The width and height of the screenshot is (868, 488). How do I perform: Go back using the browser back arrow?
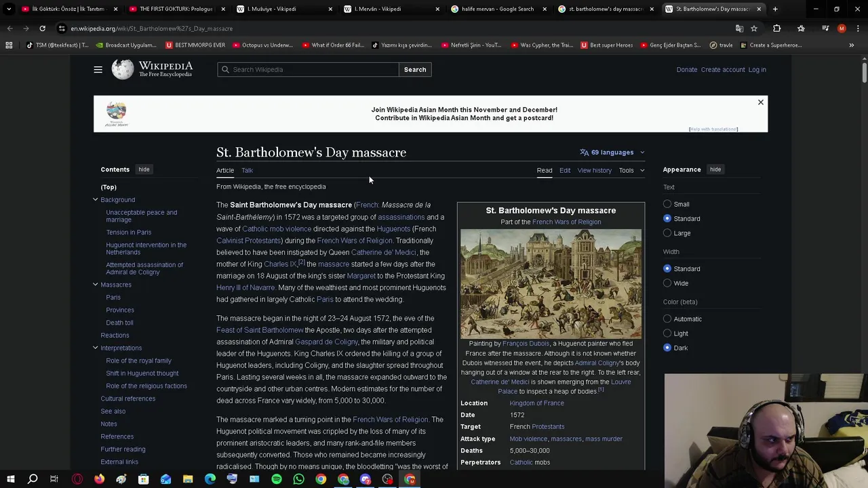point(9,28)
